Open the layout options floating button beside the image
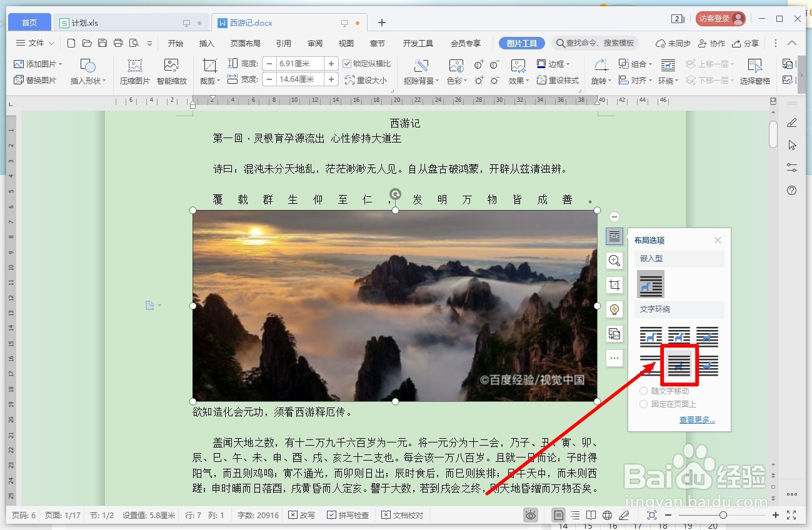Image resolution: width=812 pixels, height=530 pixels. coord(614,236)
